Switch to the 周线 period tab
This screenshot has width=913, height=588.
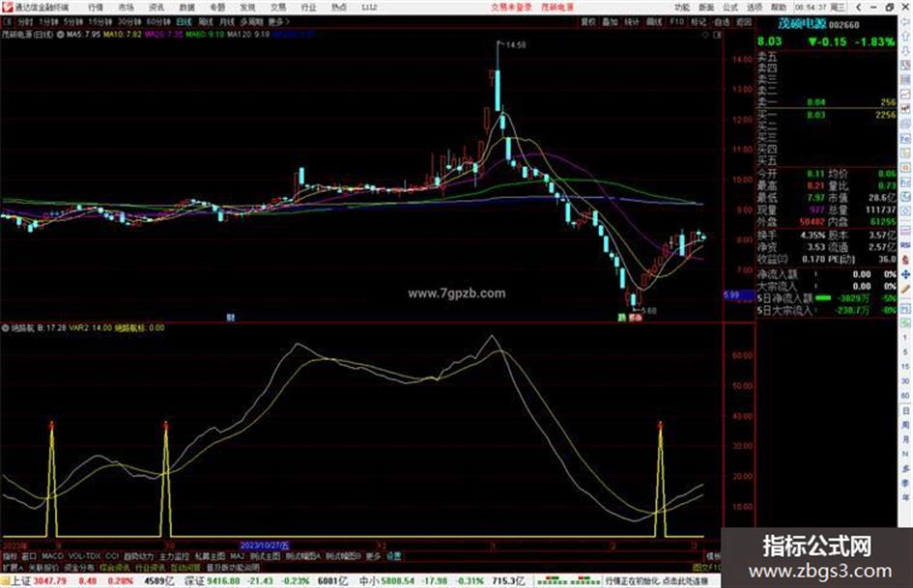coord(206,21)
